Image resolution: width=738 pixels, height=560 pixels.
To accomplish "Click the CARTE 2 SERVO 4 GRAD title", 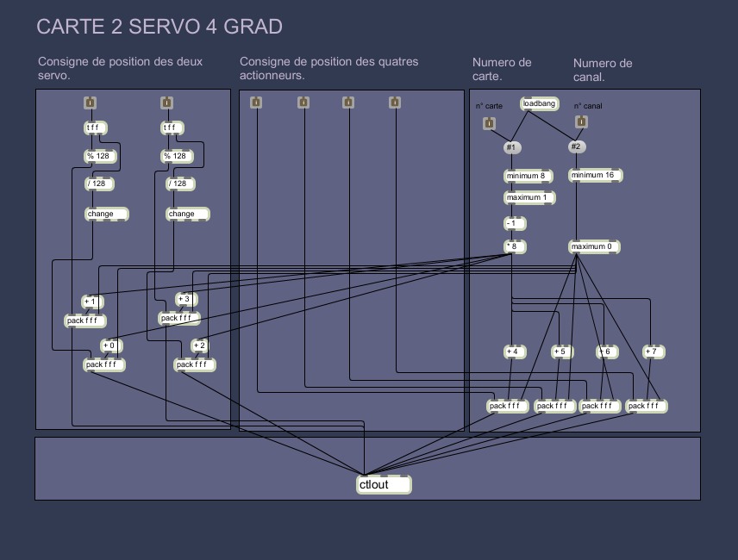I will point(159,28).
